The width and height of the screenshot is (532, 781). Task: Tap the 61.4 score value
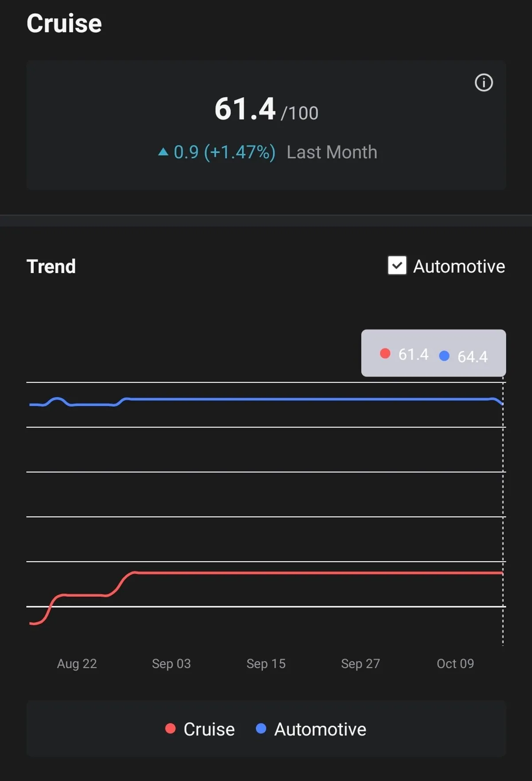click(x=245, y=109)
